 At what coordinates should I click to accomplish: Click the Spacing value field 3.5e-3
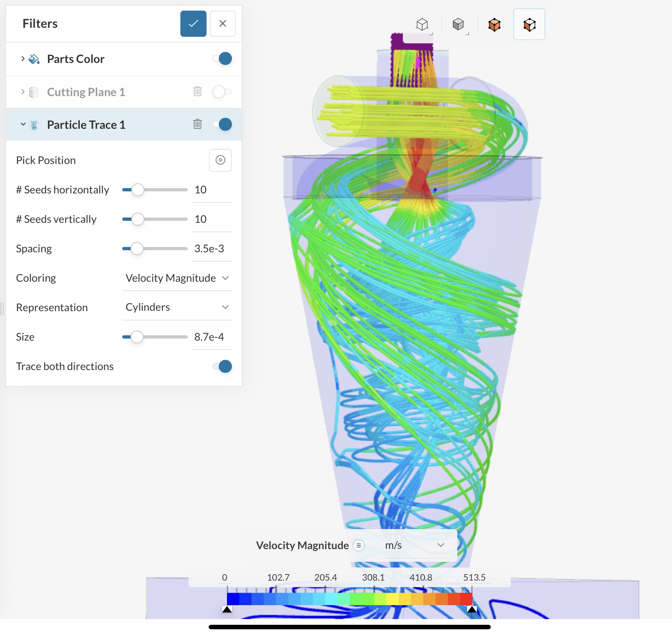[x=211, y=249]
